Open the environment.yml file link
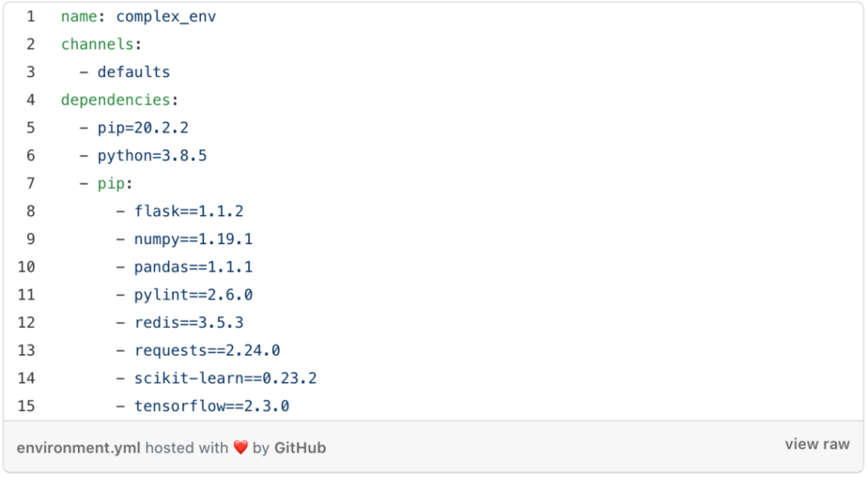868x477 pixels. [78, 447]
